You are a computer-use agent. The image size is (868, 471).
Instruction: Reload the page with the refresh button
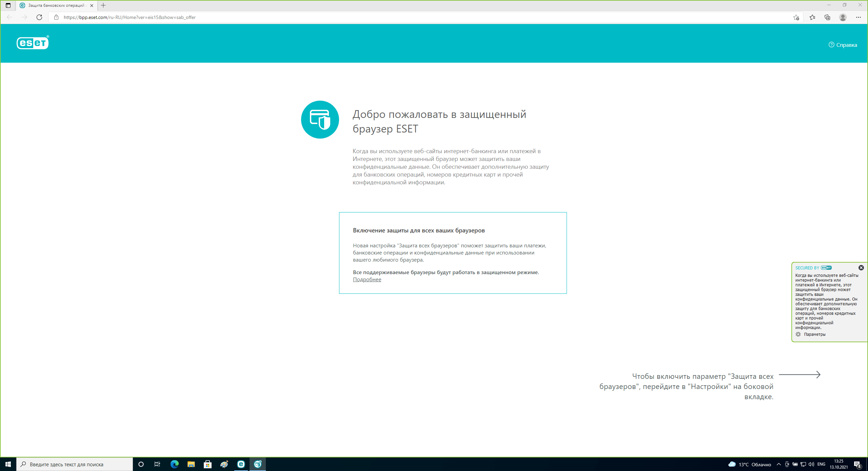pyautogui.click(x=39, y=17)
